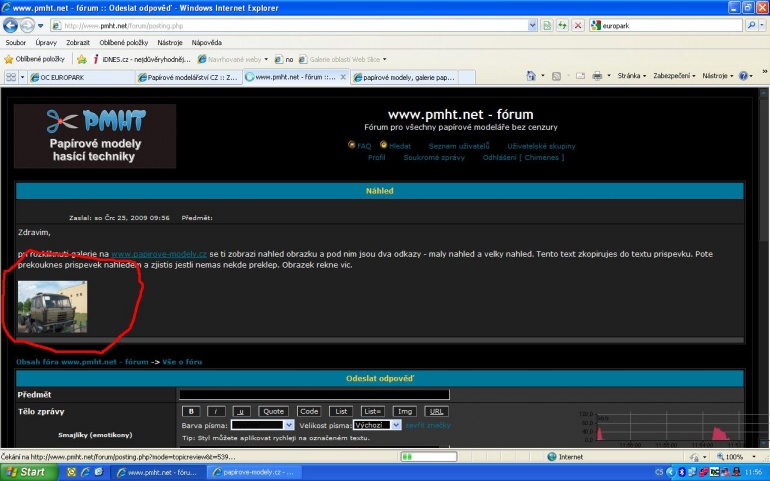Click the Print icon in command bar

(597, 76)
